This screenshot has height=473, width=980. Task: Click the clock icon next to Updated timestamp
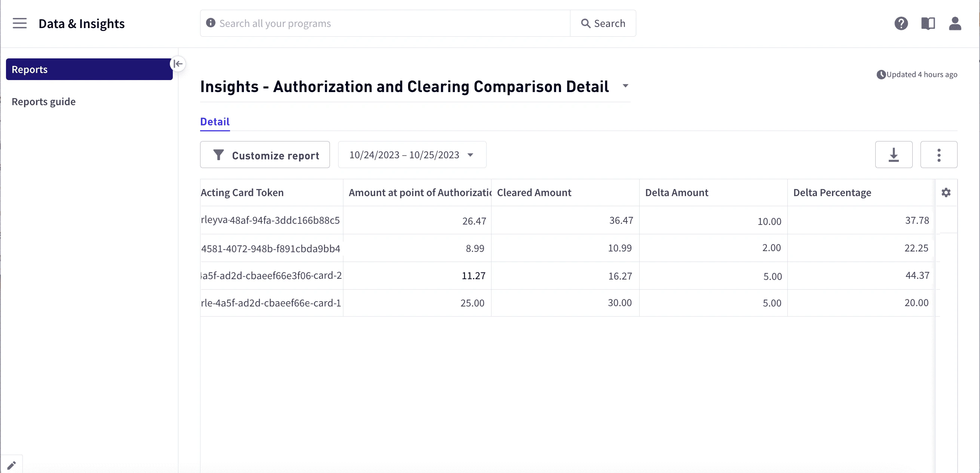881,74
